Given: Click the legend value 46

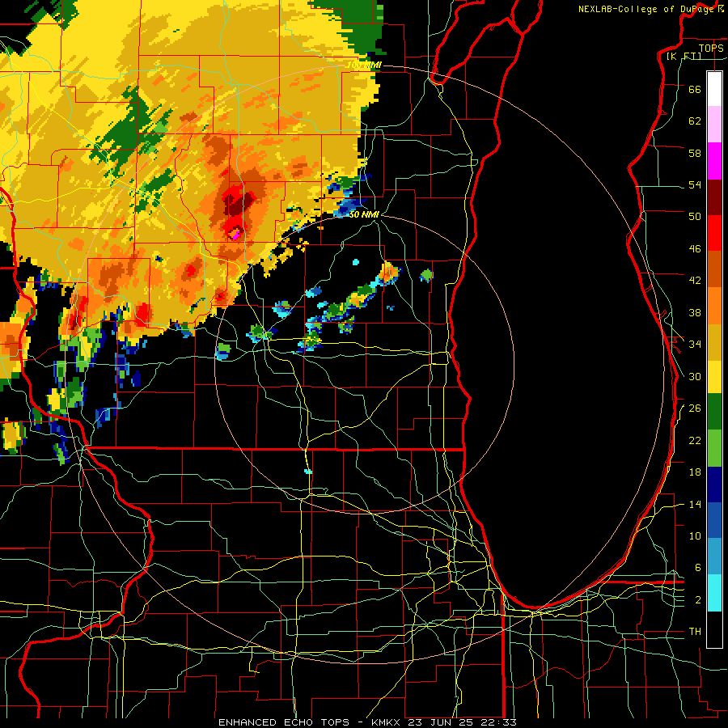Looking at the screenshot, I should tap(695, 249).
